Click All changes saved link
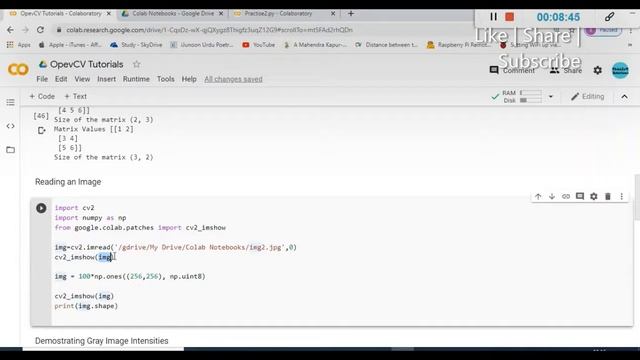 point(233,79)
